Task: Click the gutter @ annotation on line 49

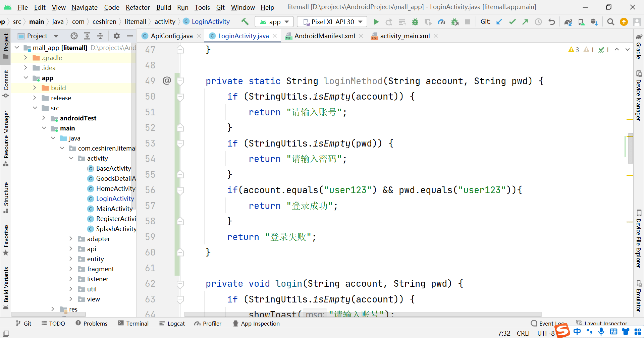Action: click(x=167, y=80)
